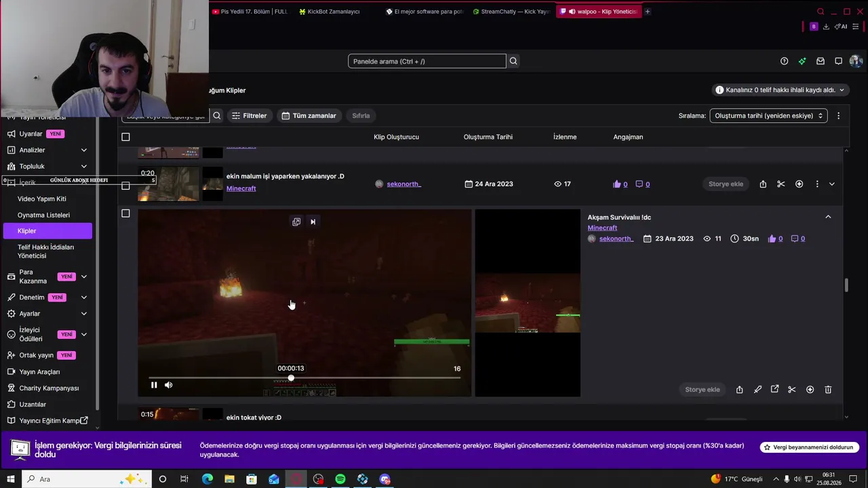Expand the copyright notice dropdown
868x488 pixels.
click(842, 90)
